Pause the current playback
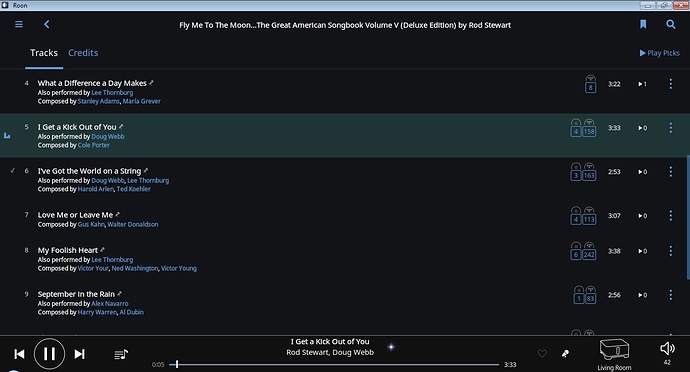This screenshot has height=372, width=690. point(49,354)
